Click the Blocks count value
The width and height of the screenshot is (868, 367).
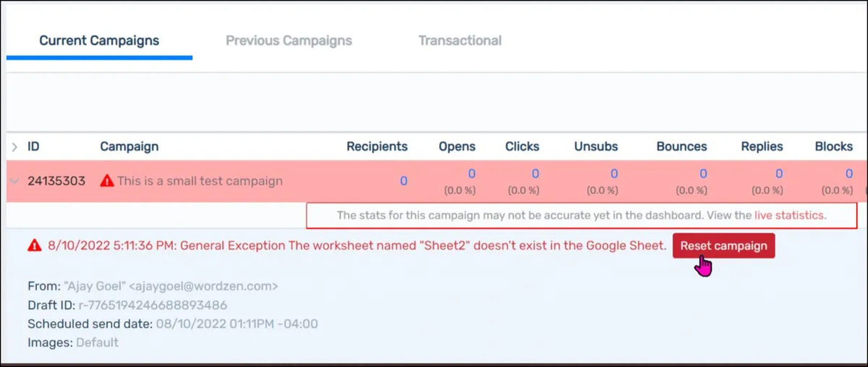(849, 174)
